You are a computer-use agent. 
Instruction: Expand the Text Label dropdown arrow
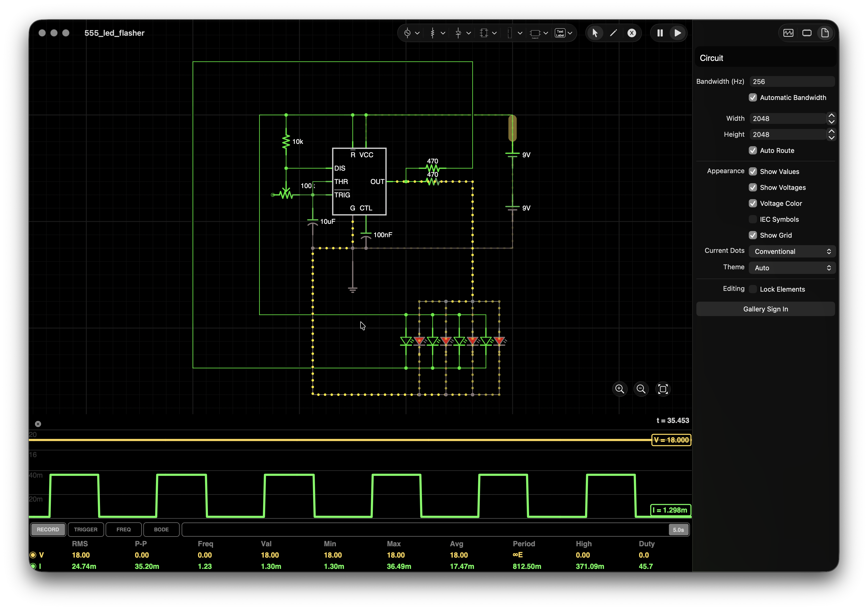570,33
